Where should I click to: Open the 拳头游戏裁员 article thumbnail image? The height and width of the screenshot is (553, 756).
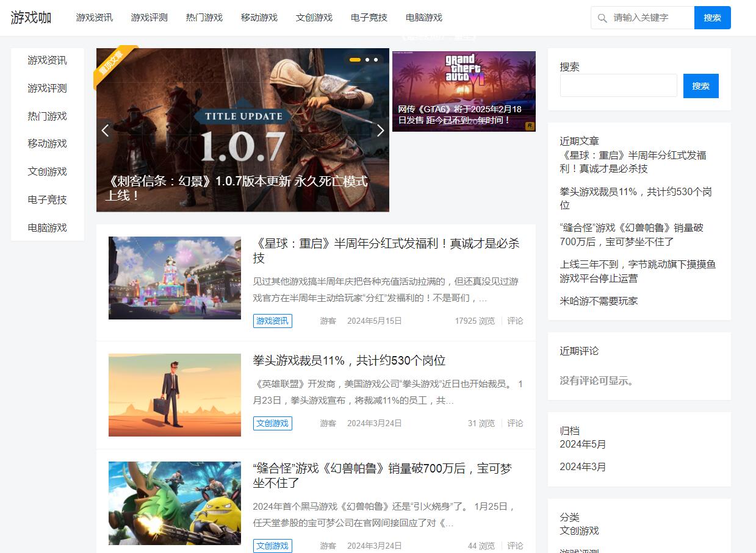pos(175,395)
